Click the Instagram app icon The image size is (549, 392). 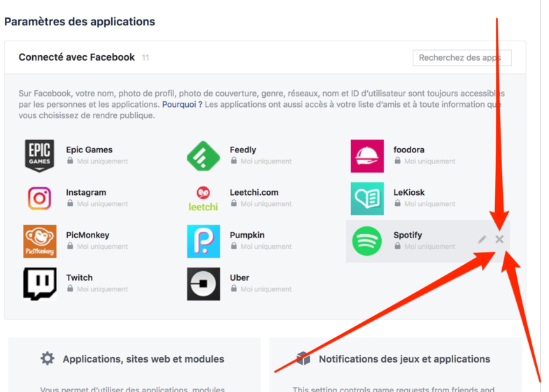[x=40, y=198]
